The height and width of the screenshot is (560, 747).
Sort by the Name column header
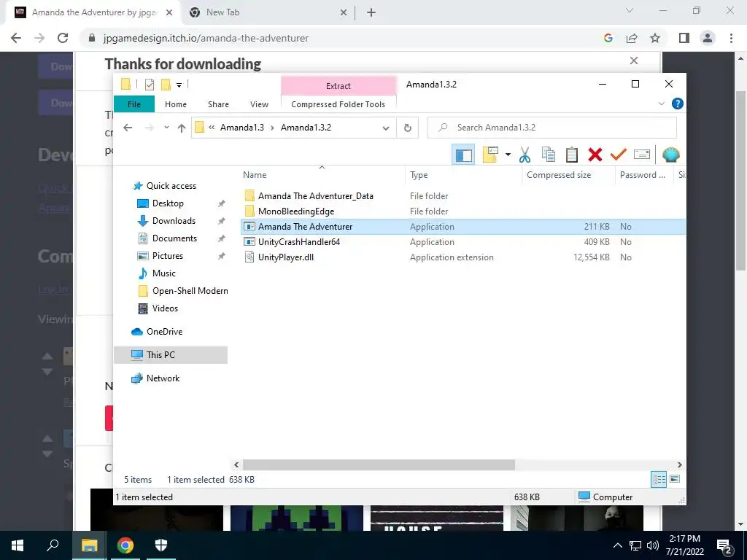[255, 175]
